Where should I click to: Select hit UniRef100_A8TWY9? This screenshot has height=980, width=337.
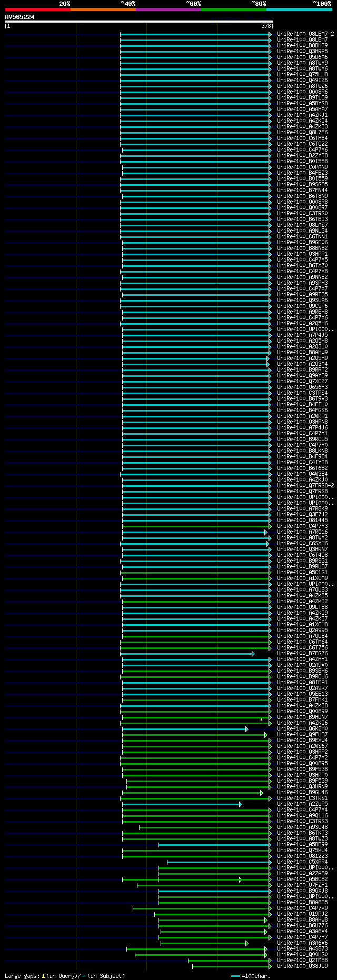pyautogui.click(x=302, y=63)
